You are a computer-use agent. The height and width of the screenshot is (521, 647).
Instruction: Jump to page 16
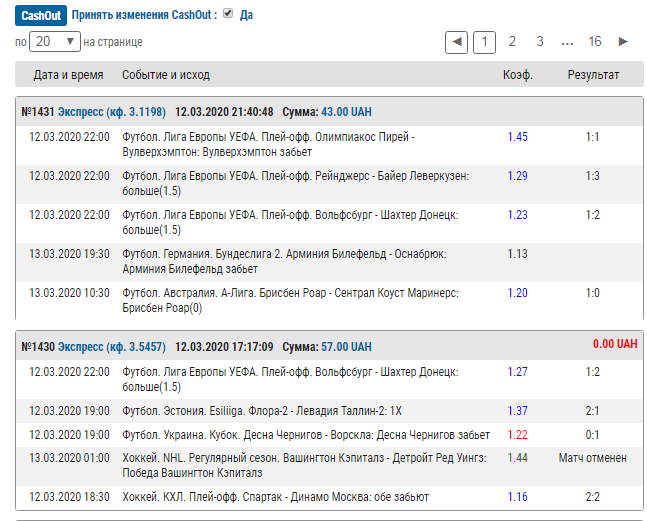pyautogui.click(x=595, y=42)
